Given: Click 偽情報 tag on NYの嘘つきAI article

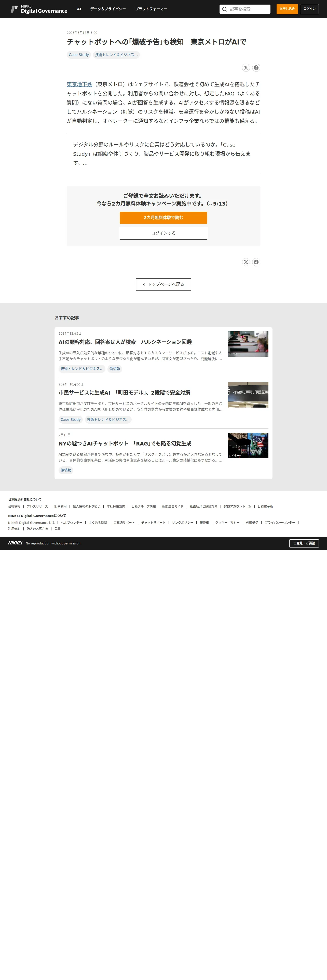Looking at the screenshot, I should pos(66,470).
